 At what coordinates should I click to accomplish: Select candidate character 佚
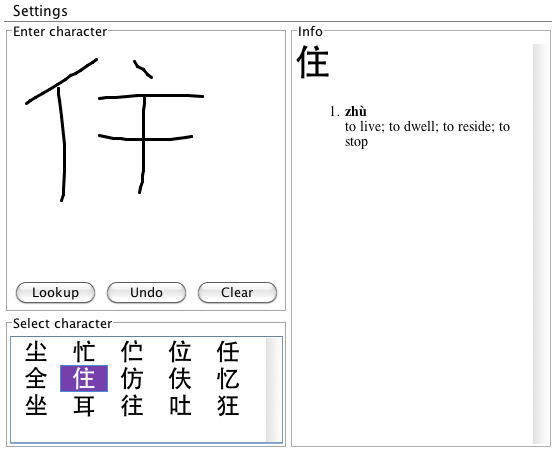pos(180,379)
